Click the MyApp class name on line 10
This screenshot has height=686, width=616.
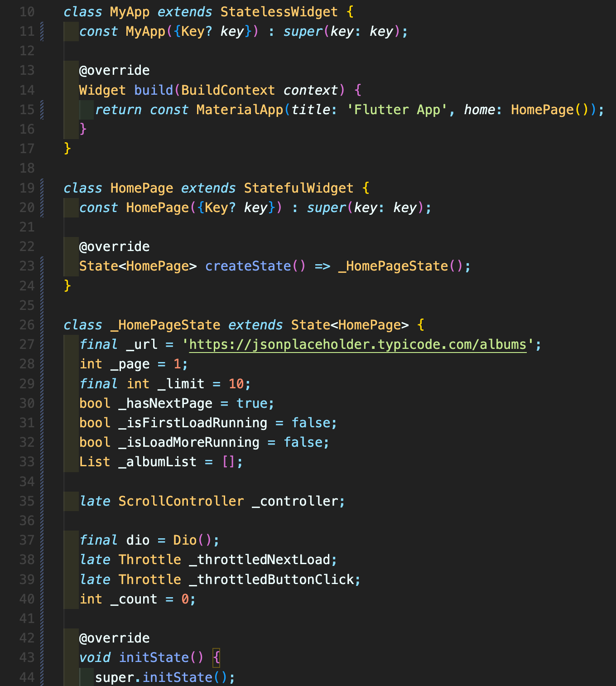pyautogui.click(x=130, y=12)
